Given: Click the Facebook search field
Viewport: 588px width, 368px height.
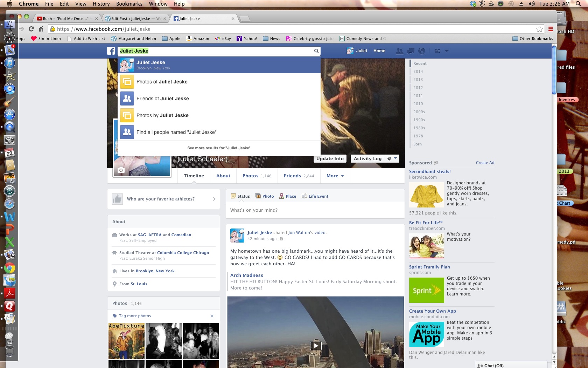Looking at the screenshot, I should 216,51.
